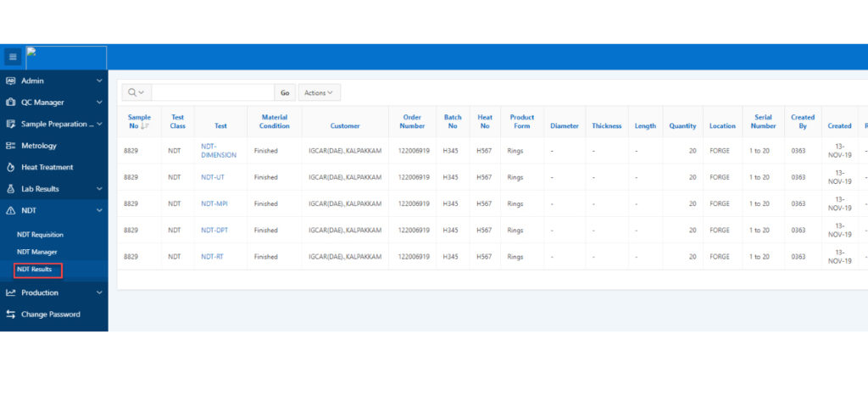Click the NDT warning triangle icon
The width and height of the screenshot is (868, 406).
pos(10,210)
